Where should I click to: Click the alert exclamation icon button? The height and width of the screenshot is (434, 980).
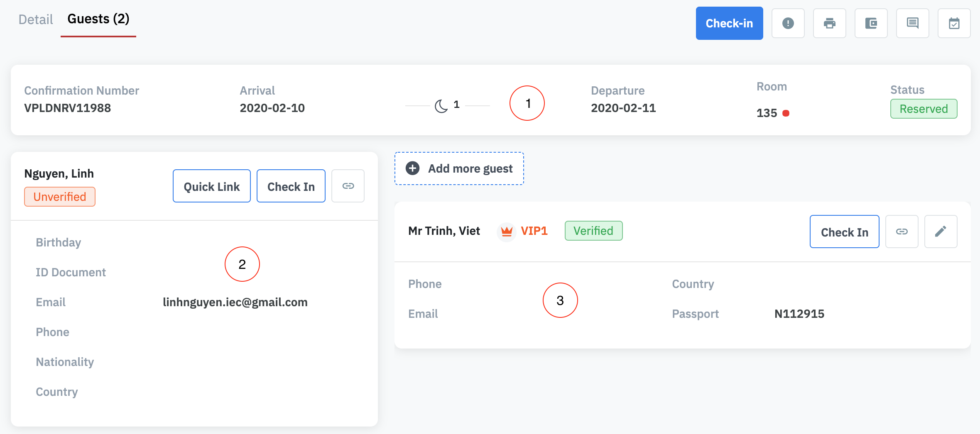tap(788, 23)
